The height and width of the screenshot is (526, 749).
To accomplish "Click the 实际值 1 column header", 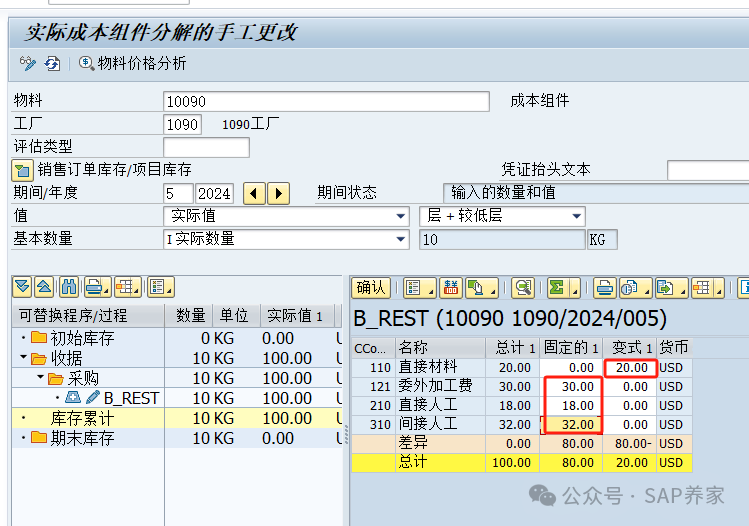I will (x=296, y=315).
